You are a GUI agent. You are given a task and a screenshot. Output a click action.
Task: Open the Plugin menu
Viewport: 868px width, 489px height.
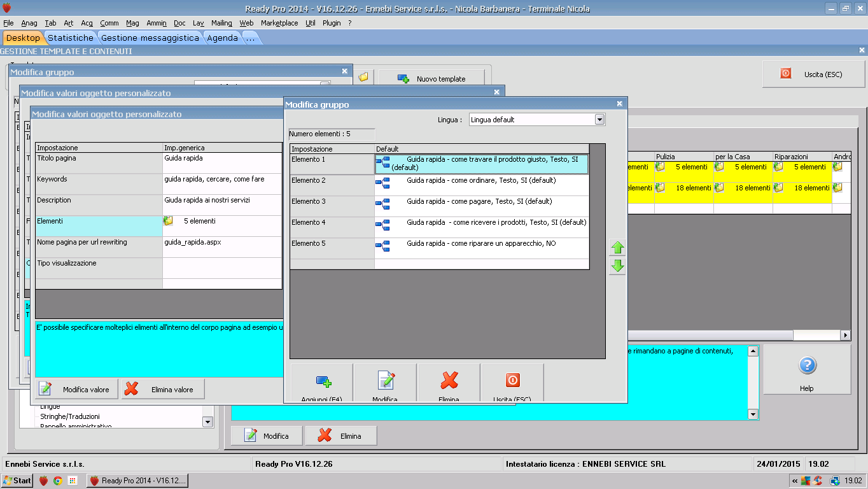pyautogui.click(x=332, y=23)
